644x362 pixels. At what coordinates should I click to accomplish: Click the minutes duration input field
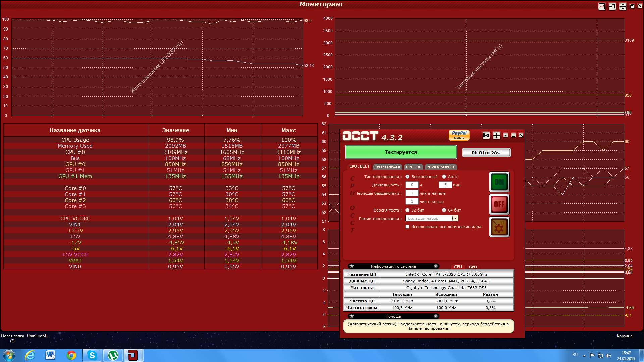click(445, 185)
